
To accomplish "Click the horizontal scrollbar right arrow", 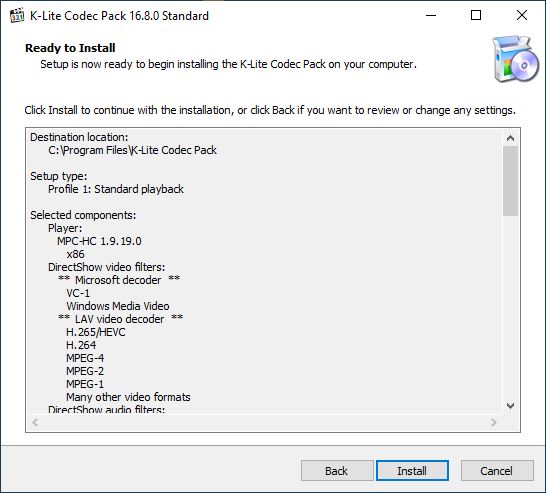I will coord(493,422).
